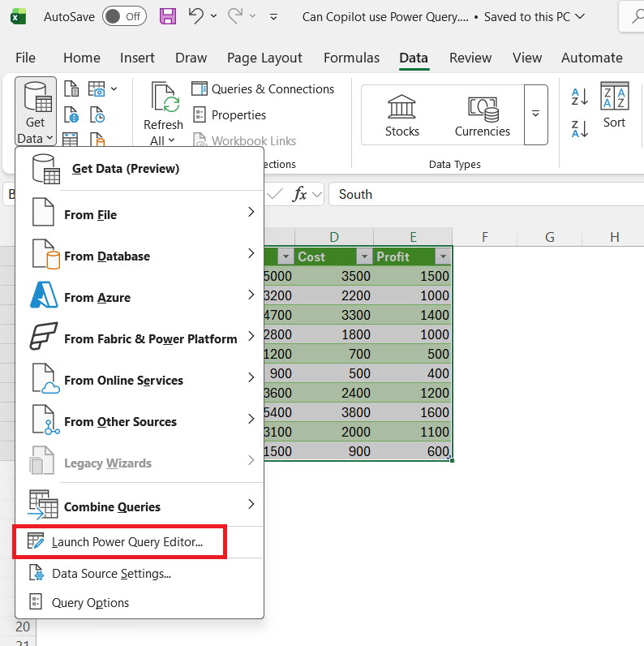Expand the From Online Services submenu
Viewport: 644px width, 646px height.
[140, 380]
